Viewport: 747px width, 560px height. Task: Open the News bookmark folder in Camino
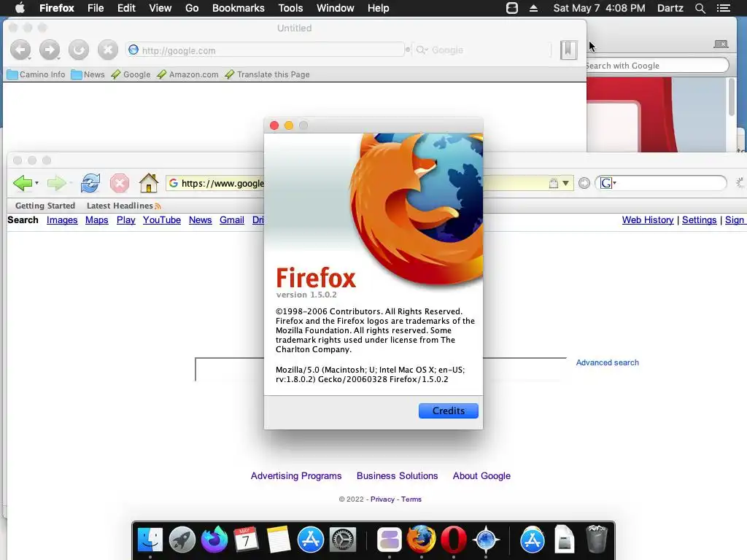tap(88, 74)
